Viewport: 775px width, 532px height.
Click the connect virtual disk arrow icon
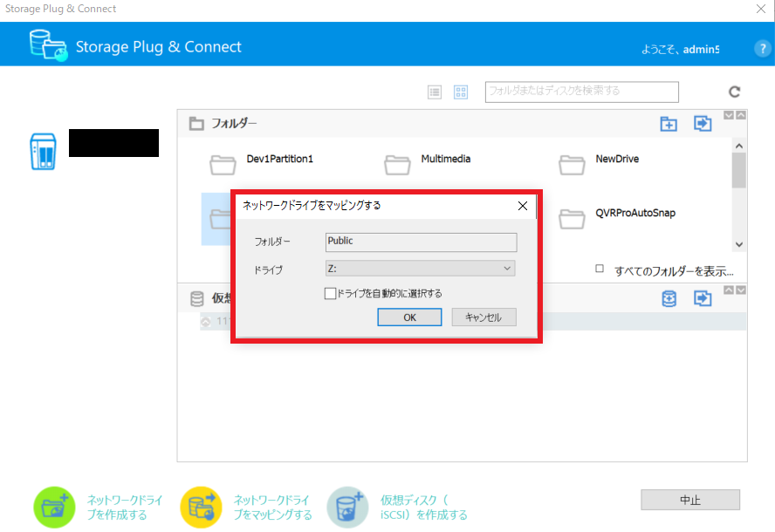point(703,298)
